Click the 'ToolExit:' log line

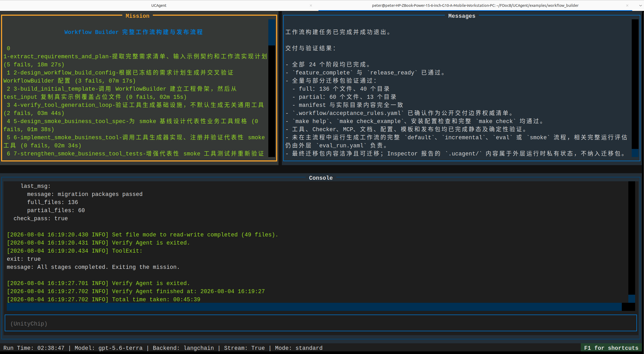pos(75,251)
